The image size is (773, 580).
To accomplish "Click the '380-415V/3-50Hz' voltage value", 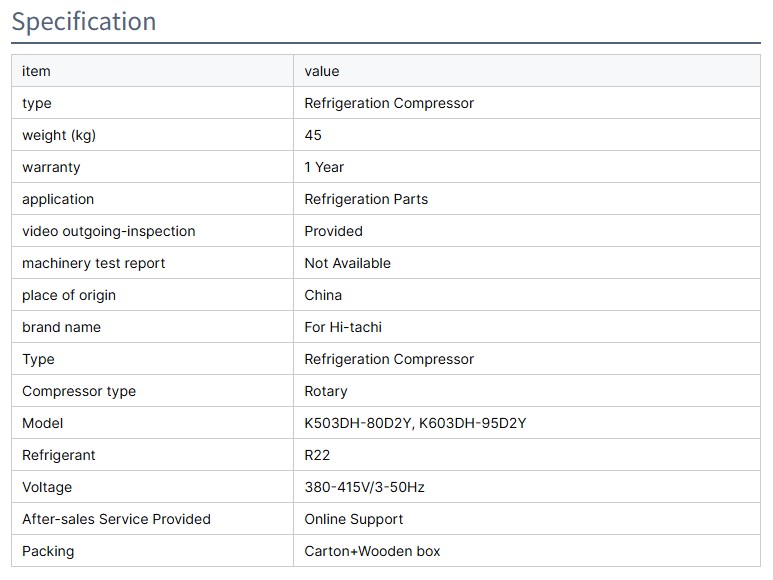I will (364, 487).
